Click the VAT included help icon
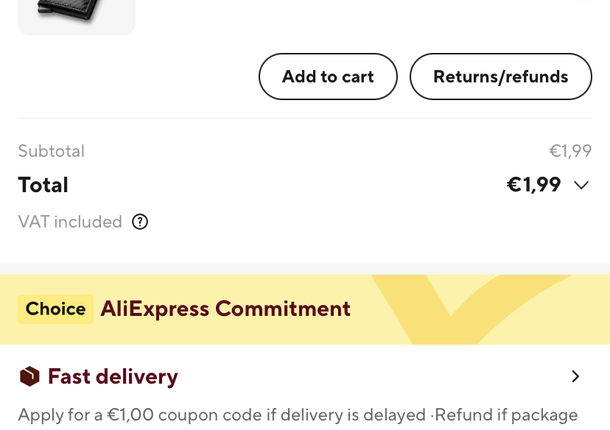 [140, 222]
